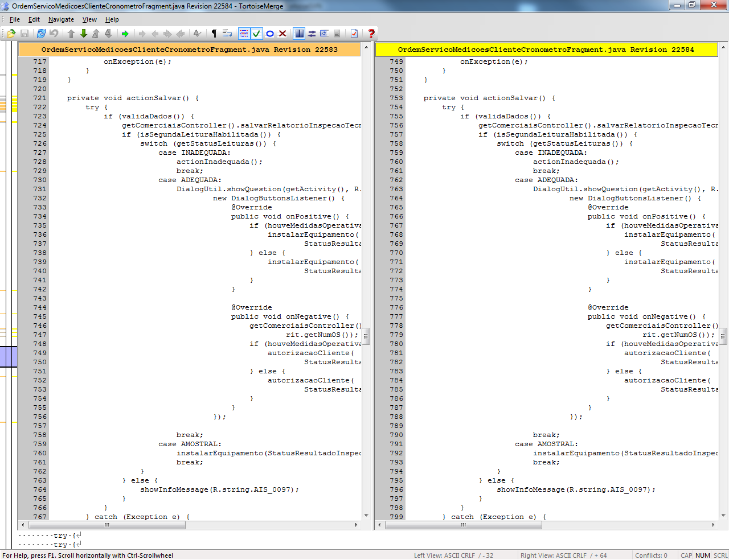729x560 pixels.
Task: Go to previous difference using up arrow
Action: pos(71,34)
